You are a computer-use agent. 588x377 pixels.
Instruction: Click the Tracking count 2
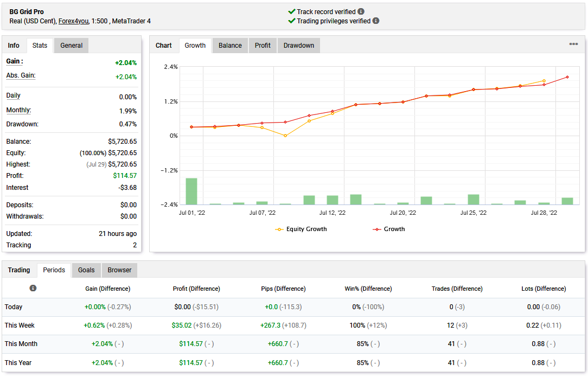pyautogui.click(x=135, y=245)
